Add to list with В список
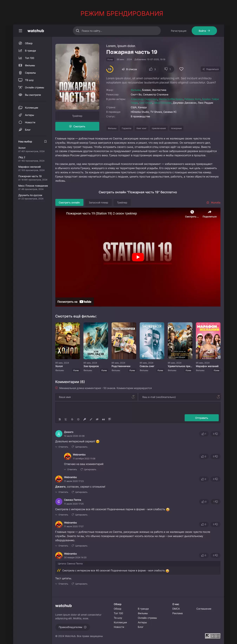 tap(129, 69)
